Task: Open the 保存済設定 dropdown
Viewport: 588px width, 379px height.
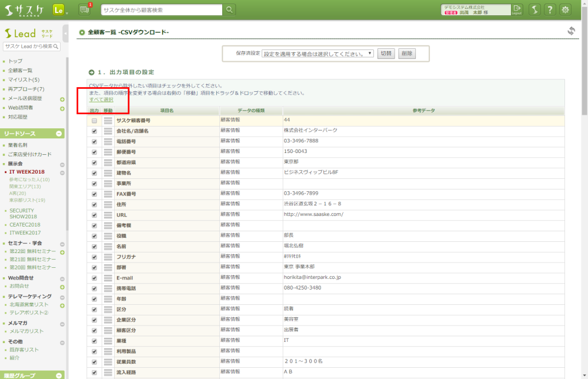Action: coord(318,53)
